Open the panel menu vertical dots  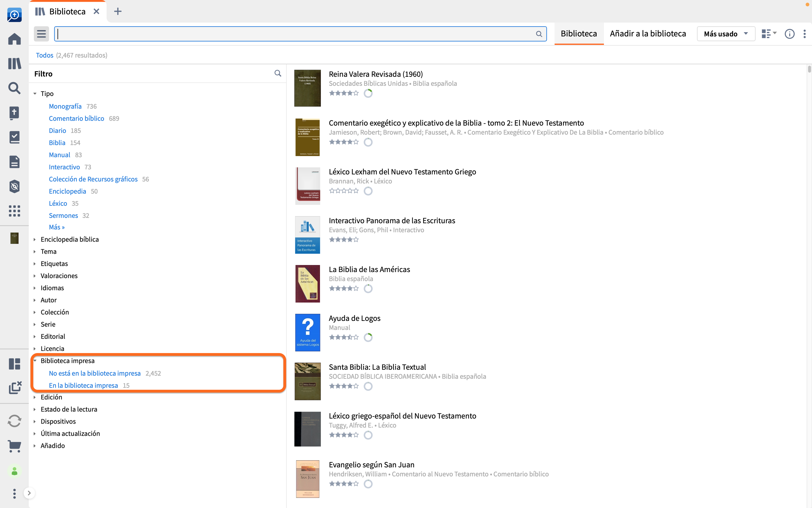(805, 34)
